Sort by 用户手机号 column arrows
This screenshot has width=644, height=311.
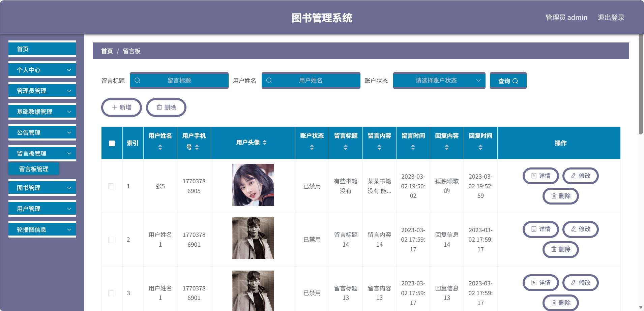point(197,147)
